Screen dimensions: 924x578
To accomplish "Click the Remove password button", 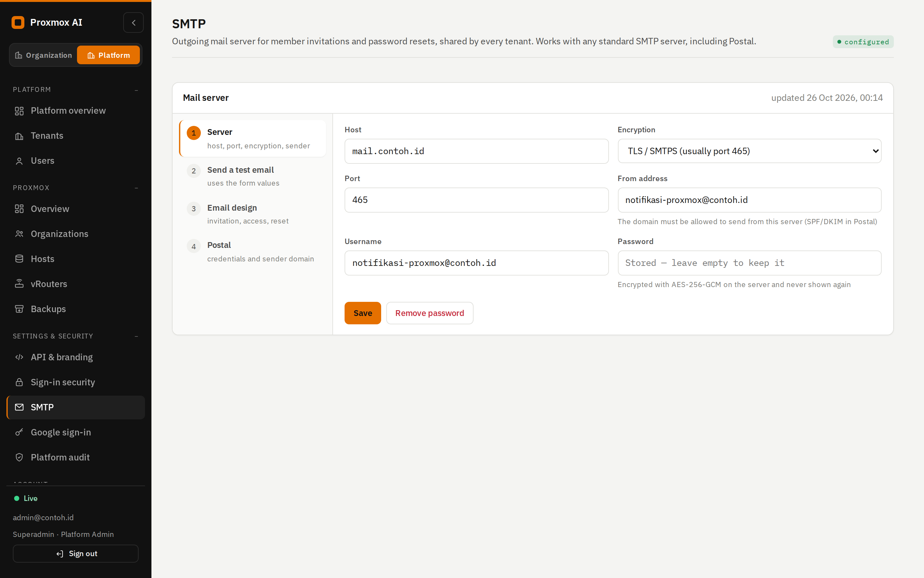I will (430, 313).
